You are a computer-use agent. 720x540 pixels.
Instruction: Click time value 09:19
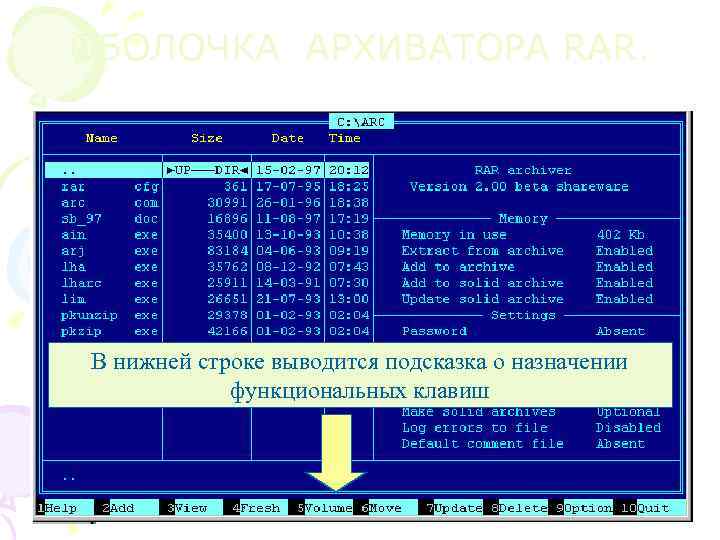(x=349, y=251)
